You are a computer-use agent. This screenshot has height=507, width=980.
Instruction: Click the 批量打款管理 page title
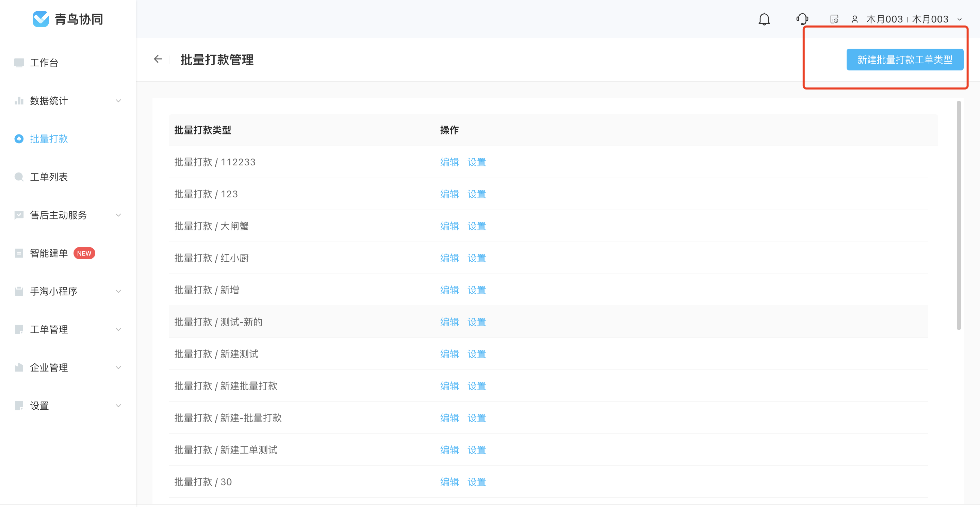(x=217, y=60)
